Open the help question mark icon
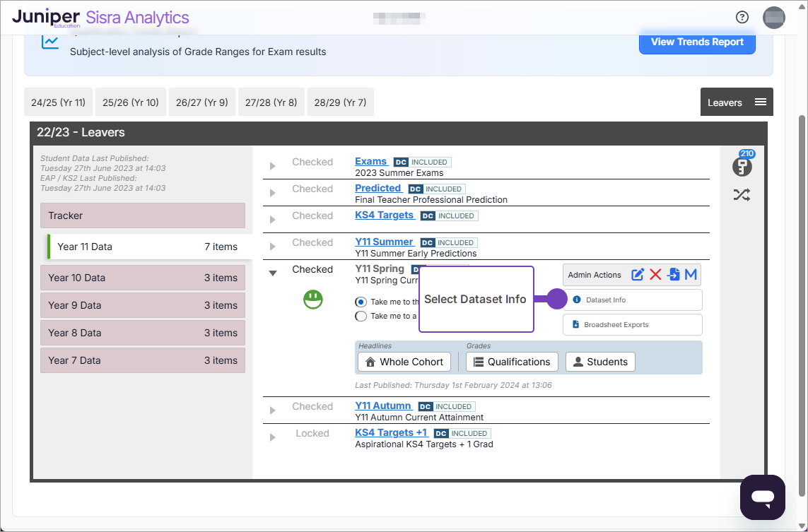Screen dimensions: 808x532 pos(742,18)
